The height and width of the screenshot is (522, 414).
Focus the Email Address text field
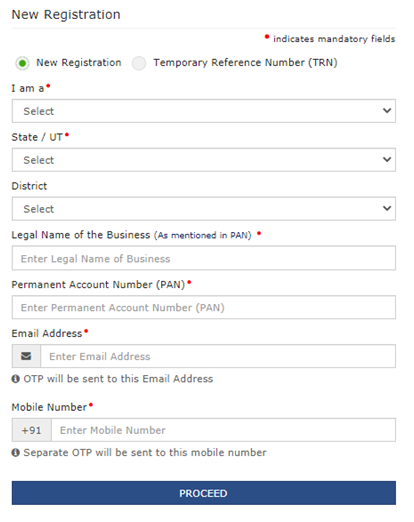(218, 356)
